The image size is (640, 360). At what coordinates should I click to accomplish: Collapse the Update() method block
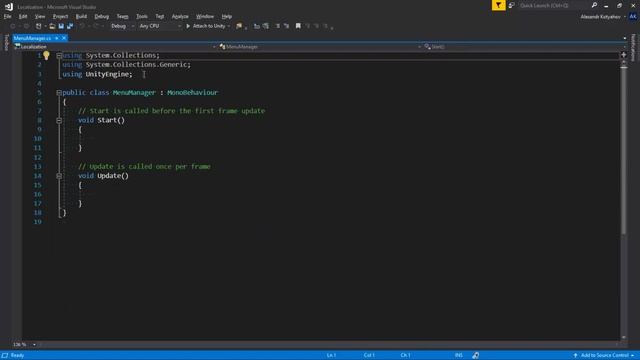[x=59, y=176]
